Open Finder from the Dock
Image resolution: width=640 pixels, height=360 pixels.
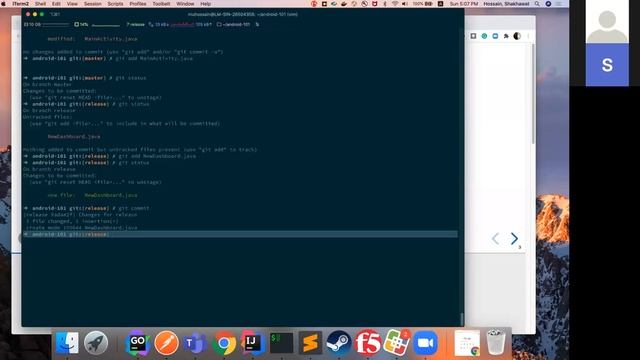67,342
